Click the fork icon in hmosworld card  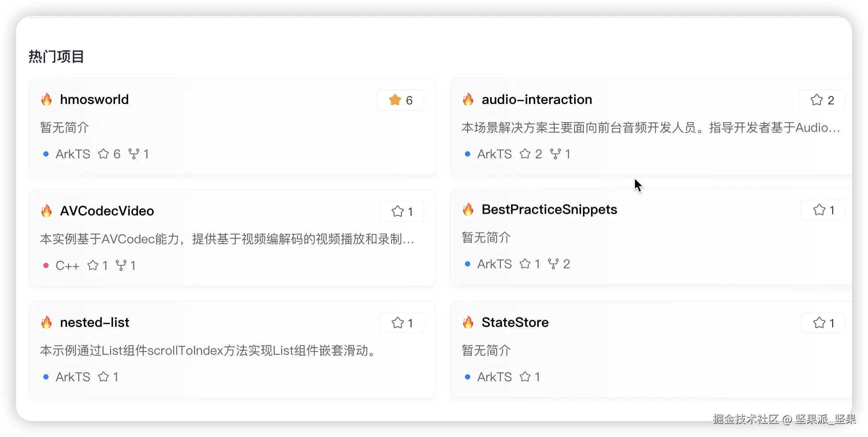click(133, 154)
